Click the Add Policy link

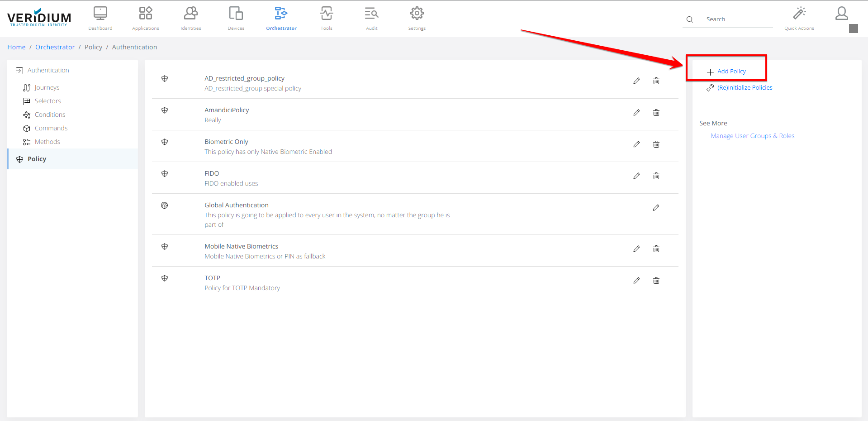pyautogui.click(x=731, y=72)
